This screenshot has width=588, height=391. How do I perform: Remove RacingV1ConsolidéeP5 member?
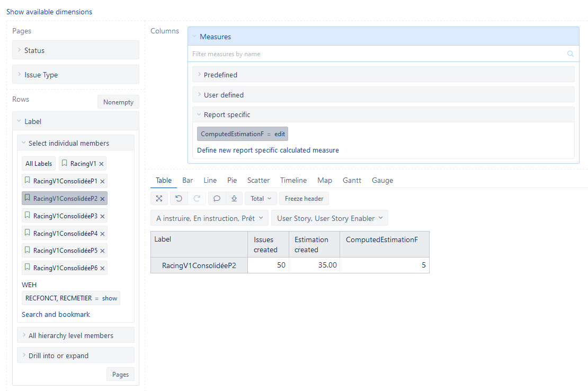tap(102, 251)
